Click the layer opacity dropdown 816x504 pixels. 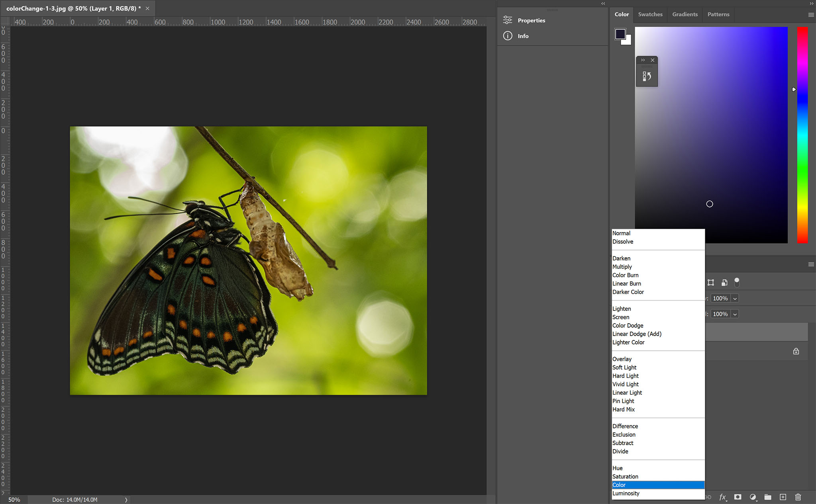[735, 298]
